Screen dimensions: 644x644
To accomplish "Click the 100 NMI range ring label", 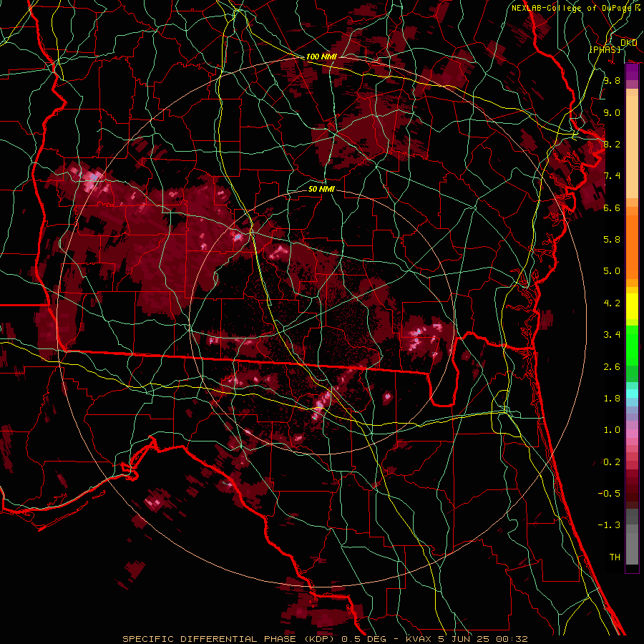I will click(x=321, y=57).
